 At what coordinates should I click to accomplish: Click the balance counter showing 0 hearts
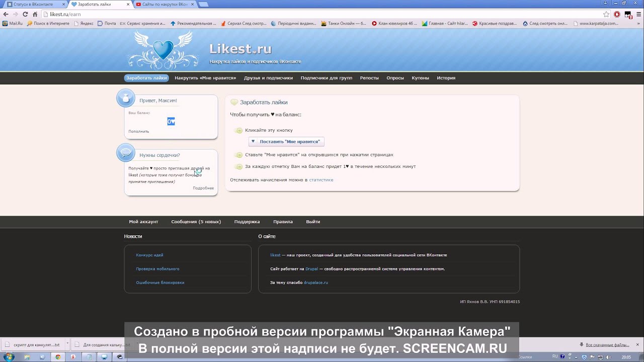pyautogui.click(x=171, y=121)
